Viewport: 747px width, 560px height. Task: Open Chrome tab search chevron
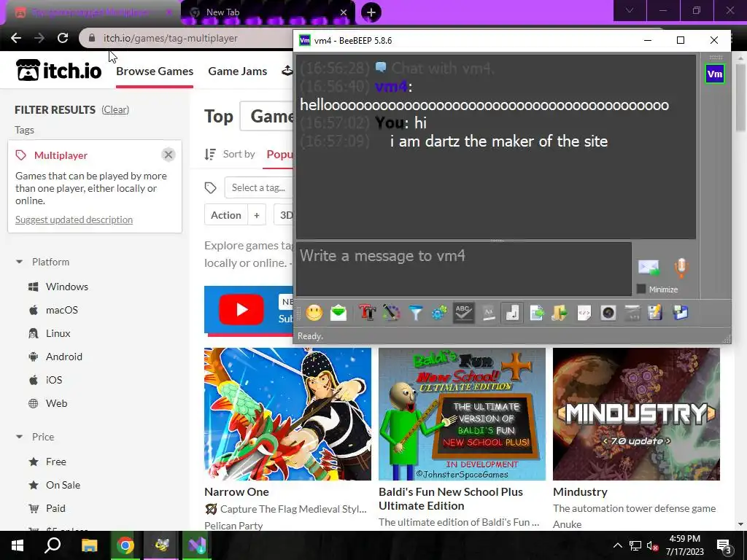point(630,10)
